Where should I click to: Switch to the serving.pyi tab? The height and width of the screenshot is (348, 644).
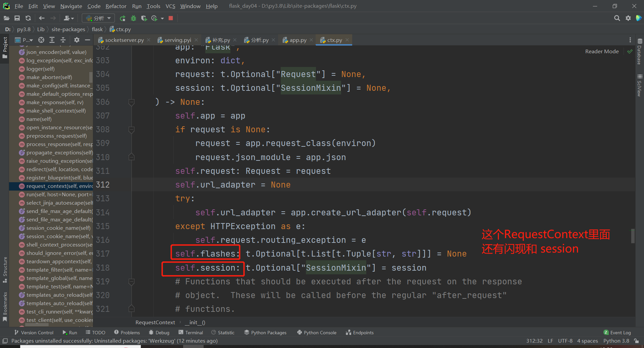178,40
